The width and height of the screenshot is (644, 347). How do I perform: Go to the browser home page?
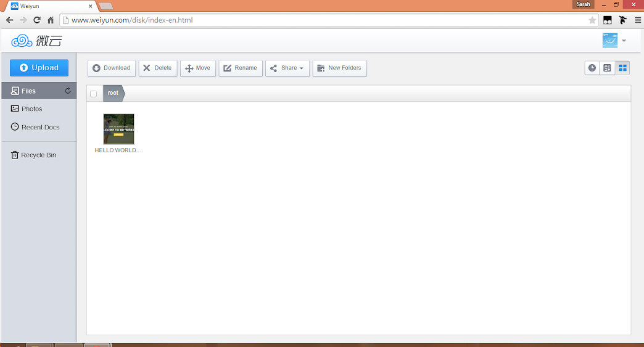click(x=51, y=20)
